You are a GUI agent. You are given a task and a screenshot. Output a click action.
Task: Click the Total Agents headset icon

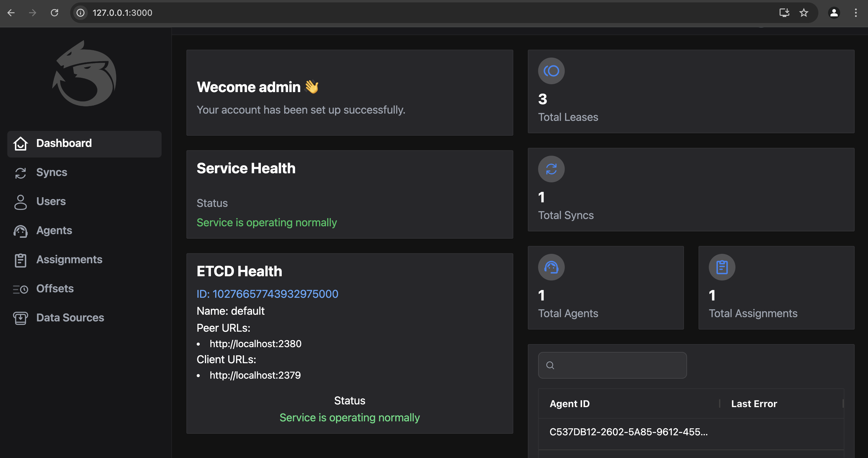click(x=551, y=267)
